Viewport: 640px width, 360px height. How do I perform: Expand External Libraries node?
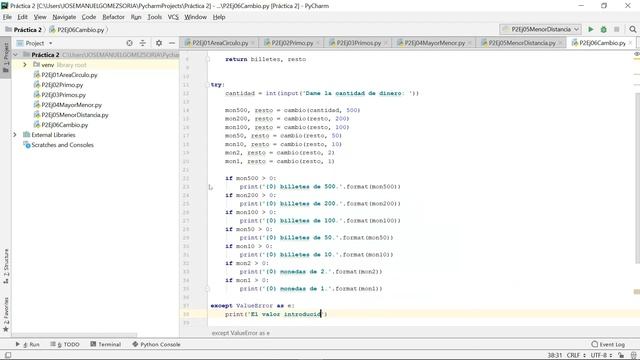pos(15,135)
